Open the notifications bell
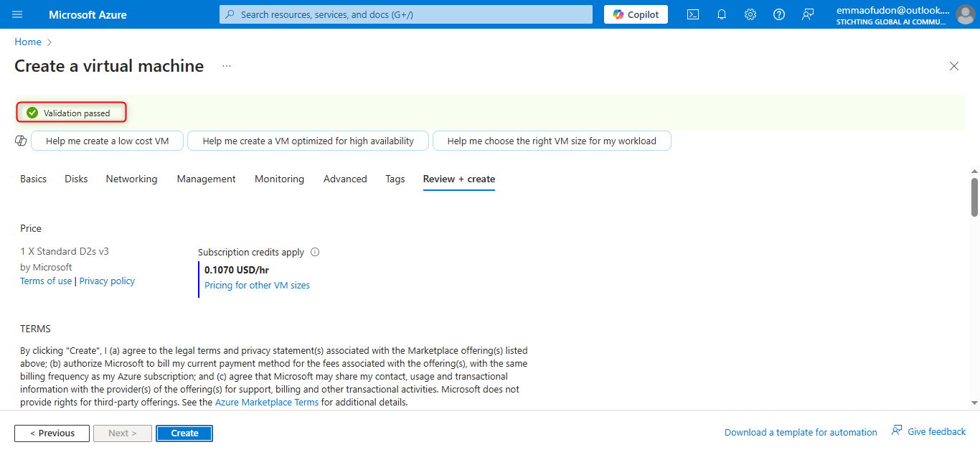980x460 pixels. pyautogui.click(x=722, y=14)
